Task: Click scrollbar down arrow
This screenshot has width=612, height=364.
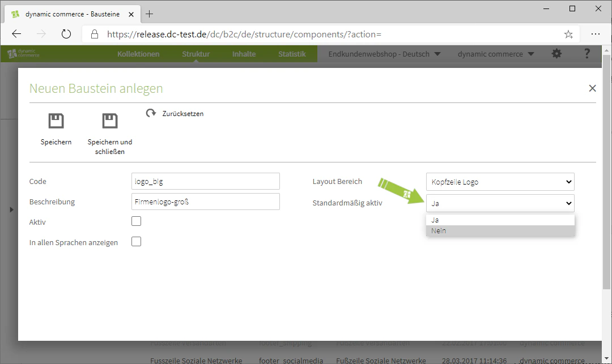Action: (606, 358)
